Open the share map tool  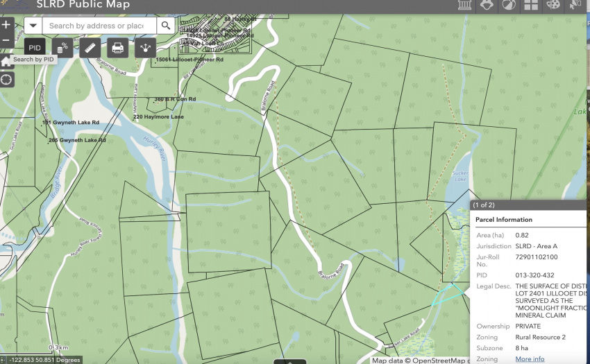(x=145, y=48)
